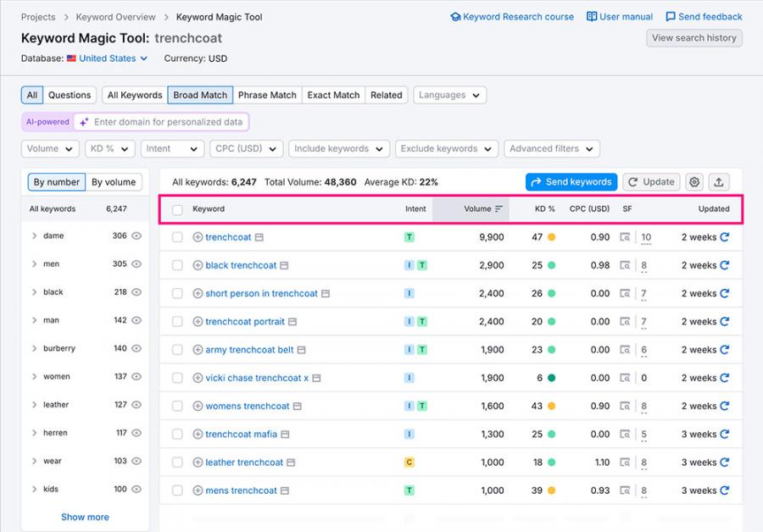This screenshot has width=763, height=532.
Task: Select the Related tab
Action: coord(387,96)
